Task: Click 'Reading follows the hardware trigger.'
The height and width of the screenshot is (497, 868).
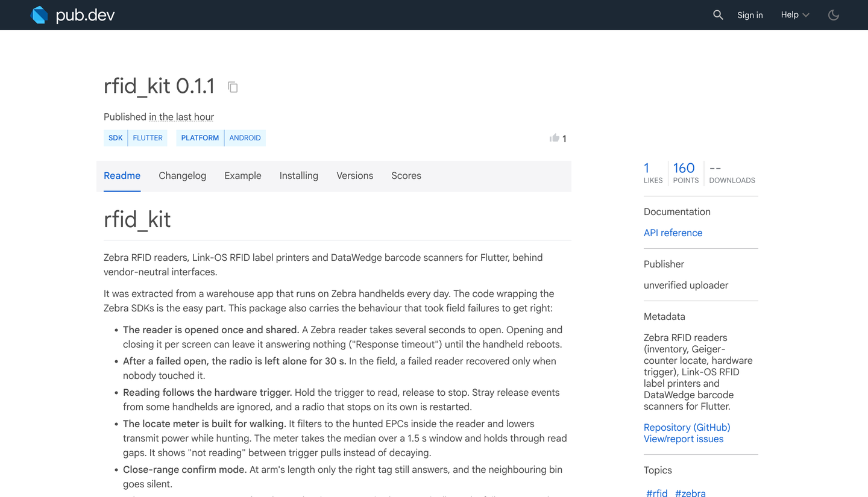Action: click(x=207, y=392)
